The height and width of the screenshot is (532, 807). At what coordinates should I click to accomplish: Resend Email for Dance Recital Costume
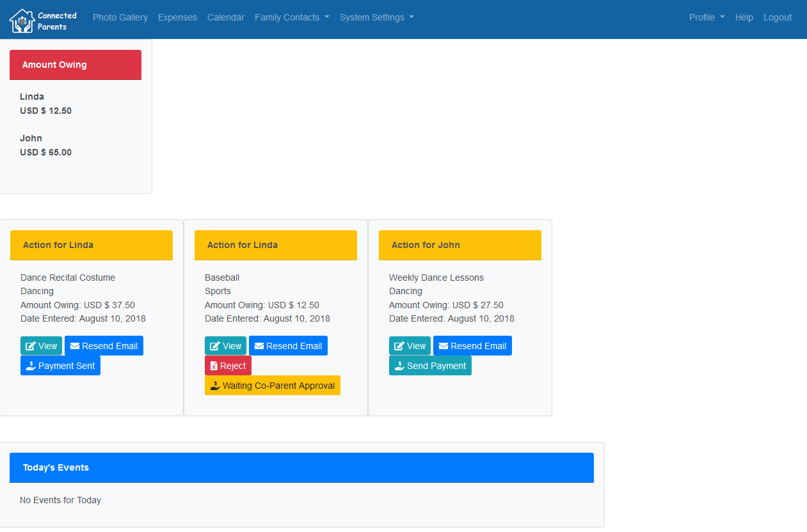104,346
